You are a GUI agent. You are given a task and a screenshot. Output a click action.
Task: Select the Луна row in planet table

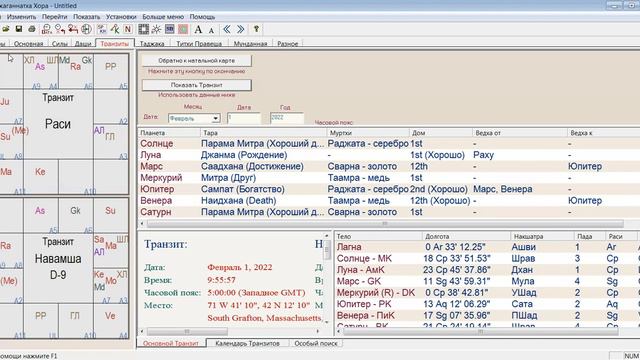389,155
